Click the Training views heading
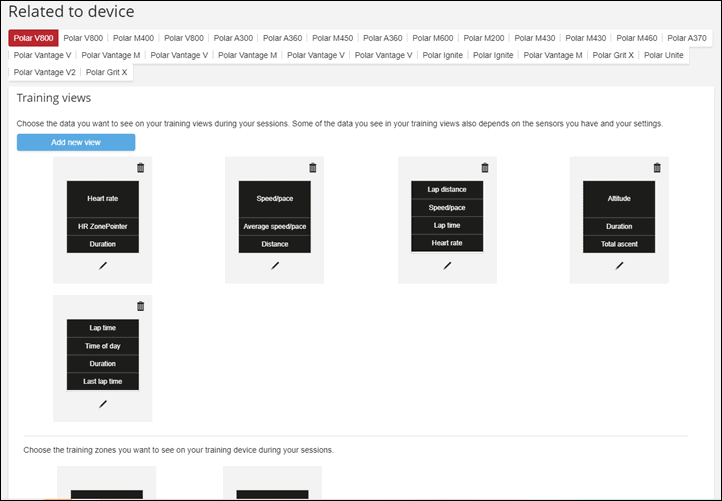722x501 pixels. pyautogui.click(x=54, y=98)
